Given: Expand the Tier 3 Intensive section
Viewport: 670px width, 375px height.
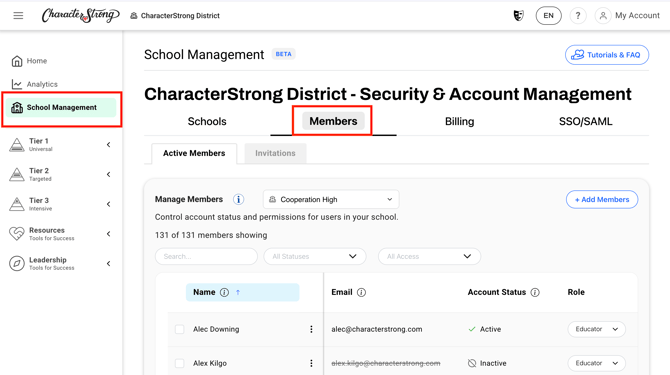Looking at the screenshot, I should [109, 204].
